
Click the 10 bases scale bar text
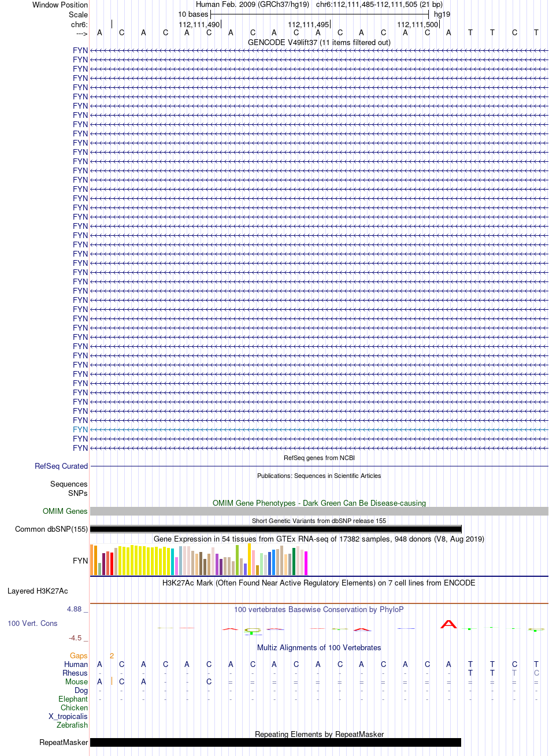(x=193, y=14)
